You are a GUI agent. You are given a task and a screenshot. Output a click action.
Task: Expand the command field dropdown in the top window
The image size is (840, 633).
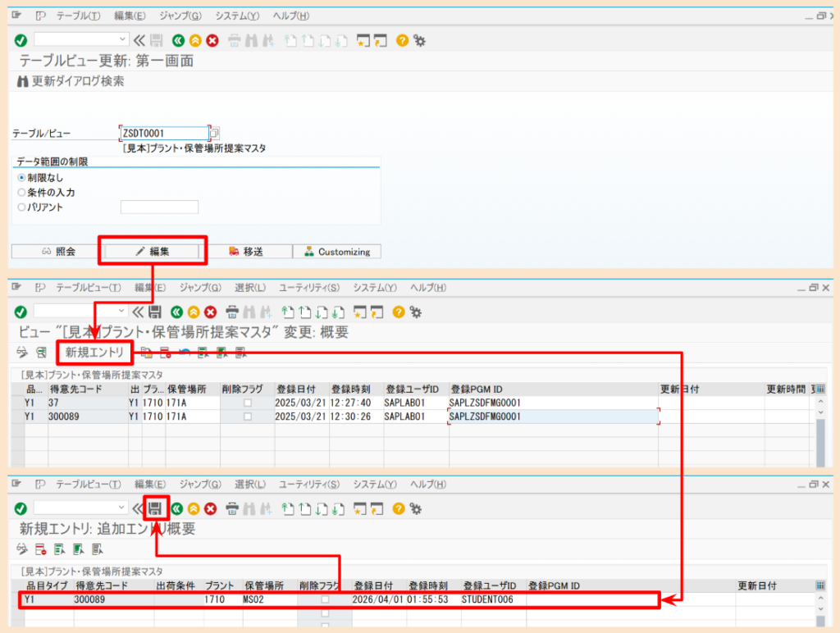tap(123, 39)
